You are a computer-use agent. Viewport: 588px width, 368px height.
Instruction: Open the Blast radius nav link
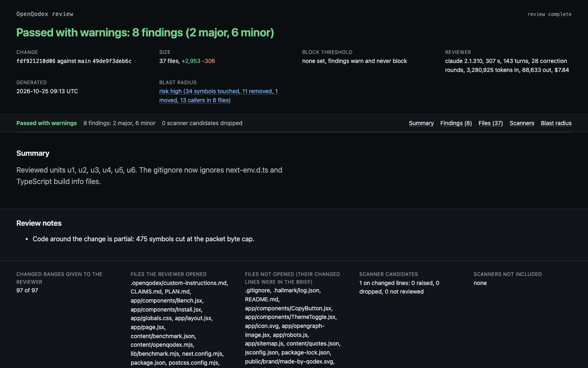pos(556,123)
